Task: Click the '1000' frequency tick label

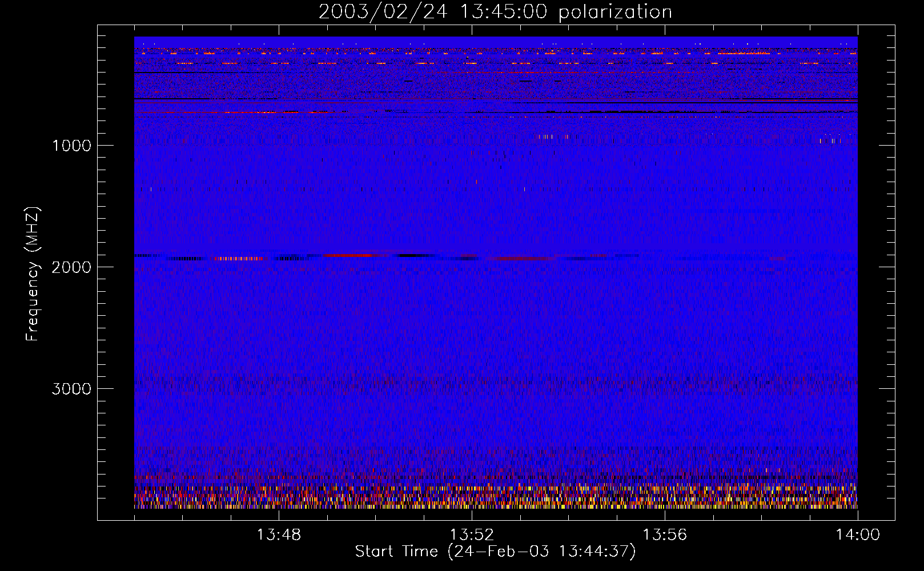Action: coord(72,146)
